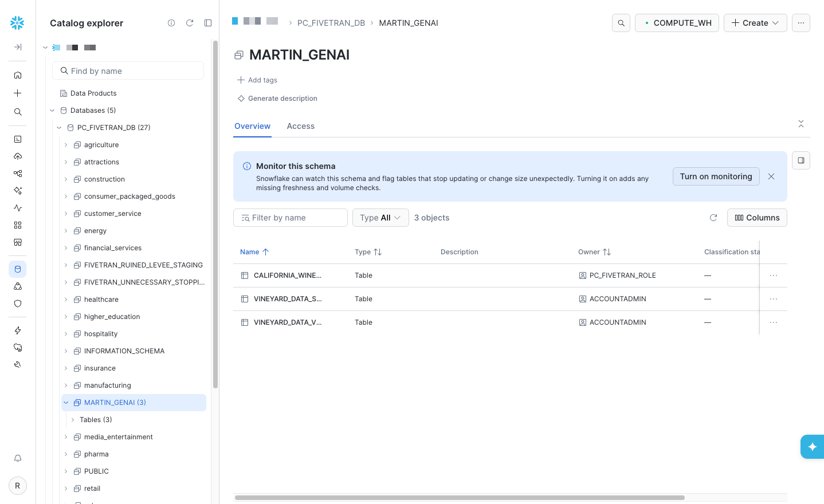Select the Overview tab
Viewport: 824px width, 504px height.
(252, 126)
